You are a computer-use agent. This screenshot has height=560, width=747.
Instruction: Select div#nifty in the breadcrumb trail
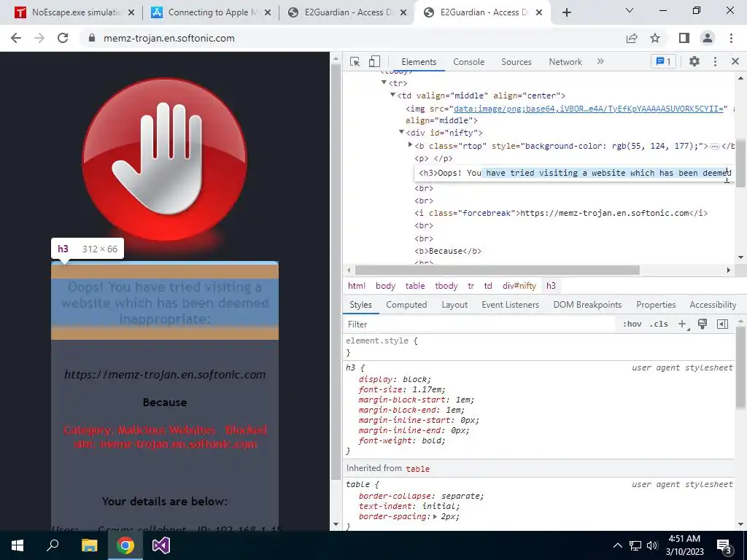[x=519, y=286]
